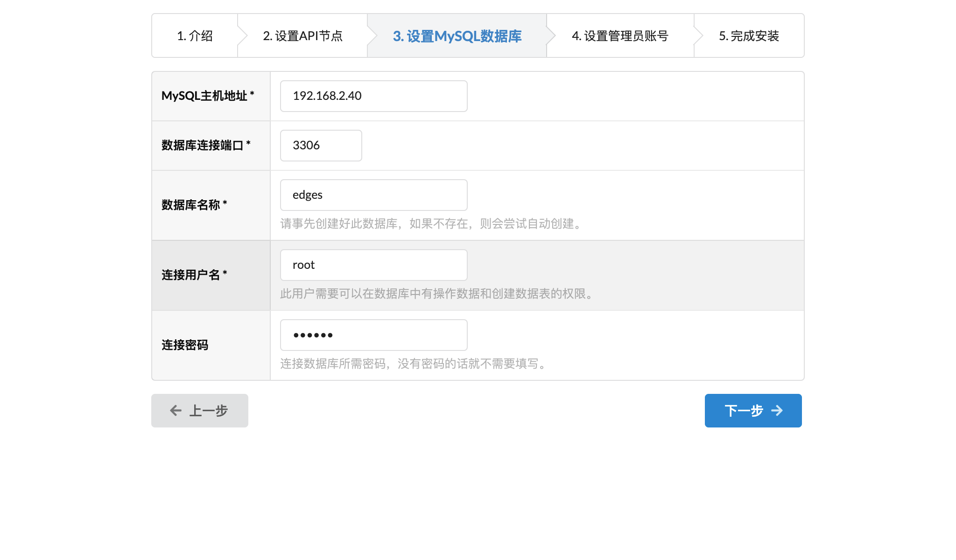Open step 5 完成安装

(749, 36)
